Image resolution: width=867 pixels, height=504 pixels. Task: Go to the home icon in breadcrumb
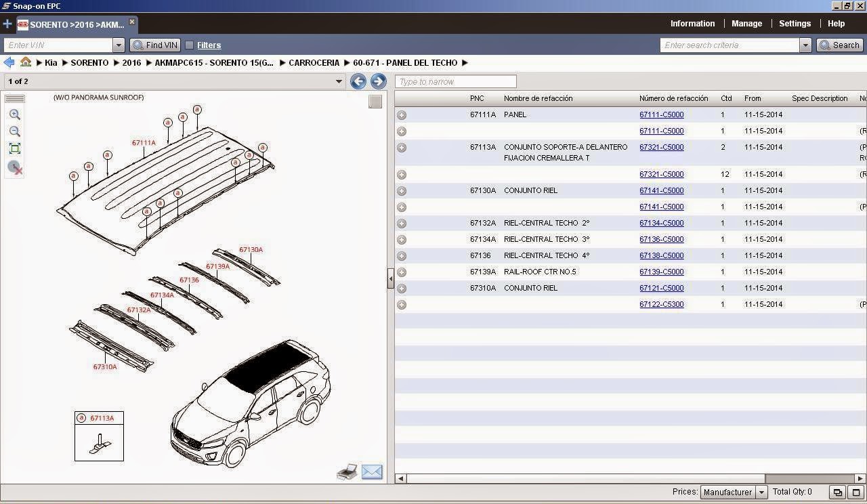pos(26,62)
